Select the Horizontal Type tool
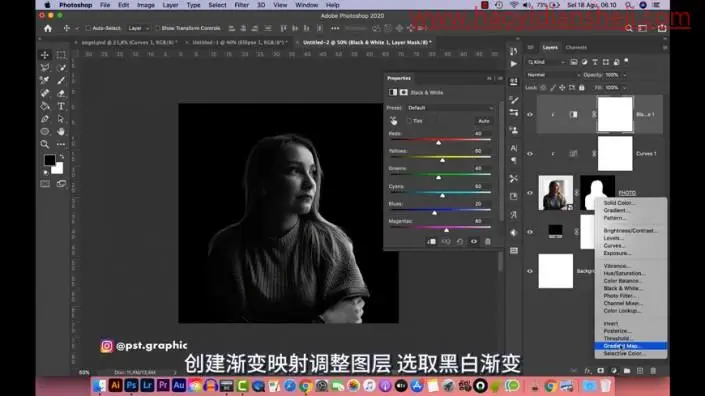Viewport: 705px width, 396px height. [61, 106]
